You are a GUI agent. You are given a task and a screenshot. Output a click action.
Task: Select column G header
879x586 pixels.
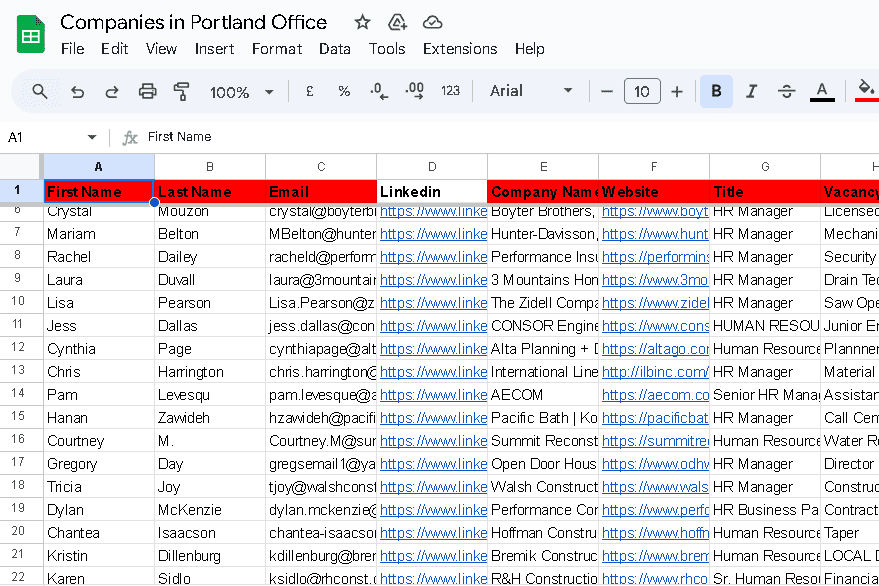765,167
